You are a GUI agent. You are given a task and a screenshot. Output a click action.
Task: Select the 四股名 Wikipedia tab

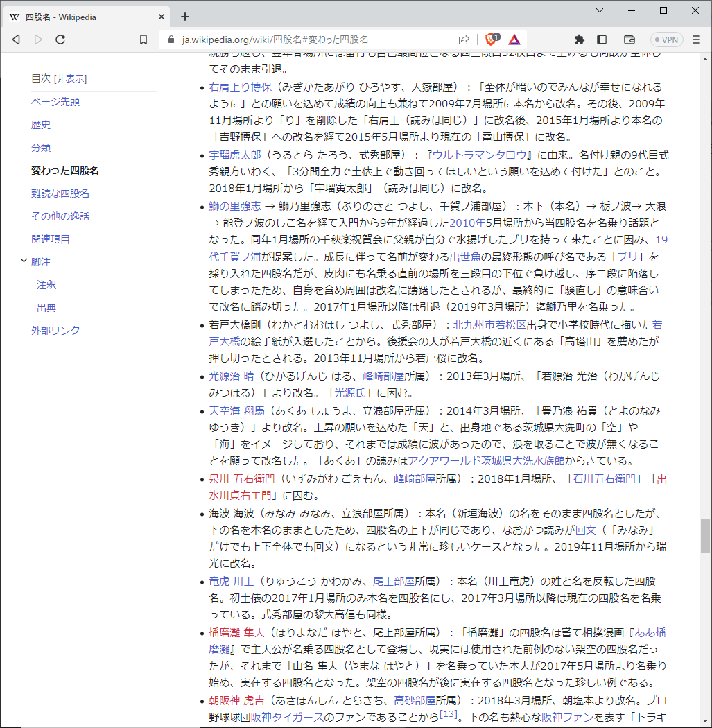83,17
